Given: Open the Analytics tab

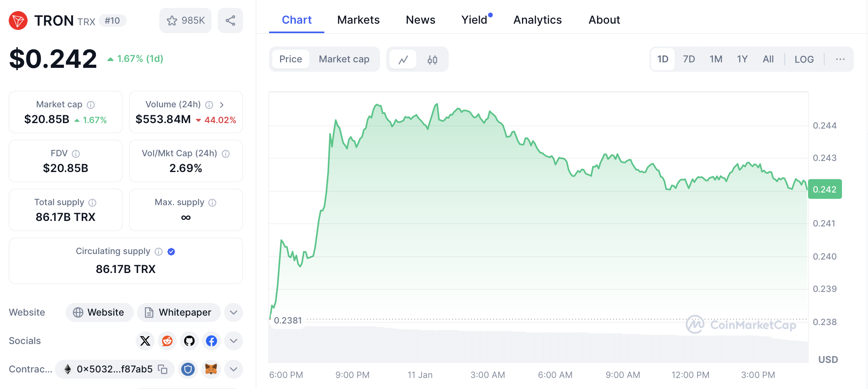Looking at the screenshot, I should coord(537,20).
